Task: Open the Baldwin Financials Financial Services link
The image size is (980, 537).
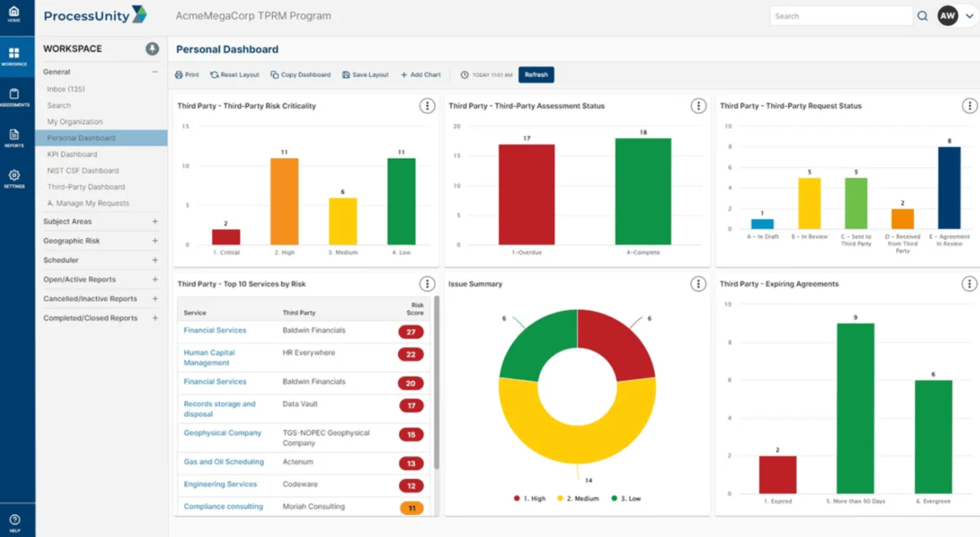Action: pos(214,330)
